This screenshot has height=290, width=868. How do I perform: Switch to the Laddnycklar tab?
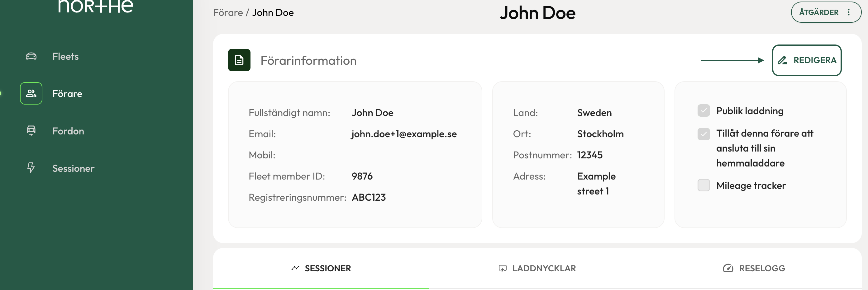537,269
